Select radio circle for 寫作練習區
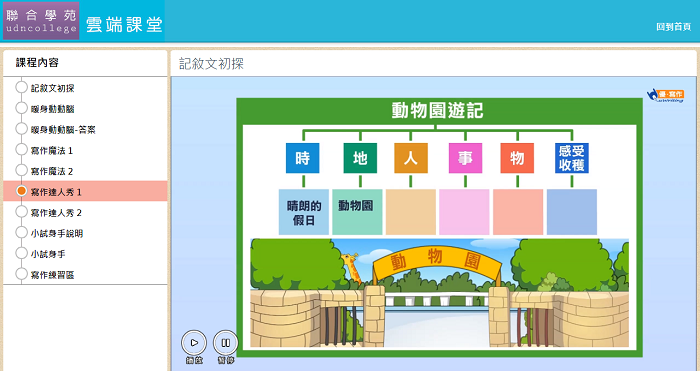700x371 pixels. 21,274
